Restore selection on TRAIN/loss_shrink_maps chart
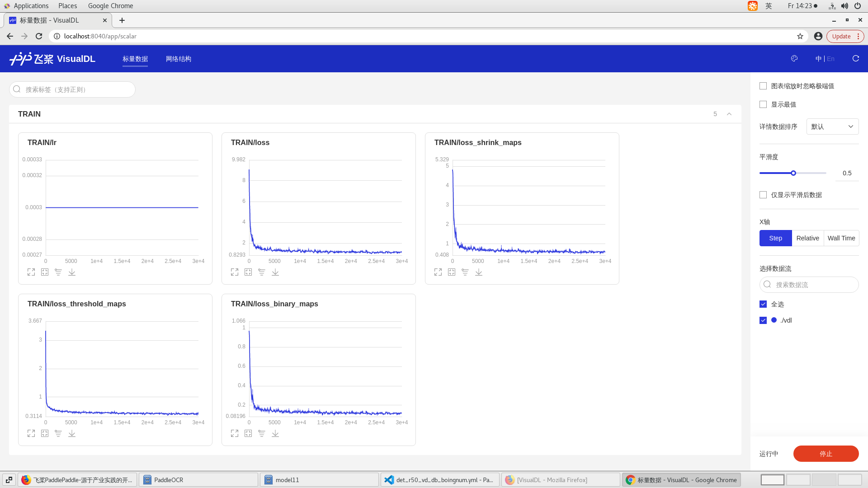Screen dimensions: 868x488 click(x=452, y=272)
